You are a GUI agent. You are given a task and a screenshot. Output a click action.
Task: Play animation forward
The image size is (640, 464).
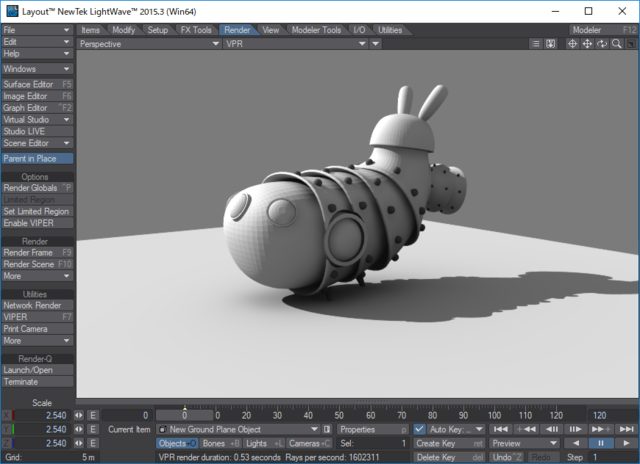click(627, 443)
